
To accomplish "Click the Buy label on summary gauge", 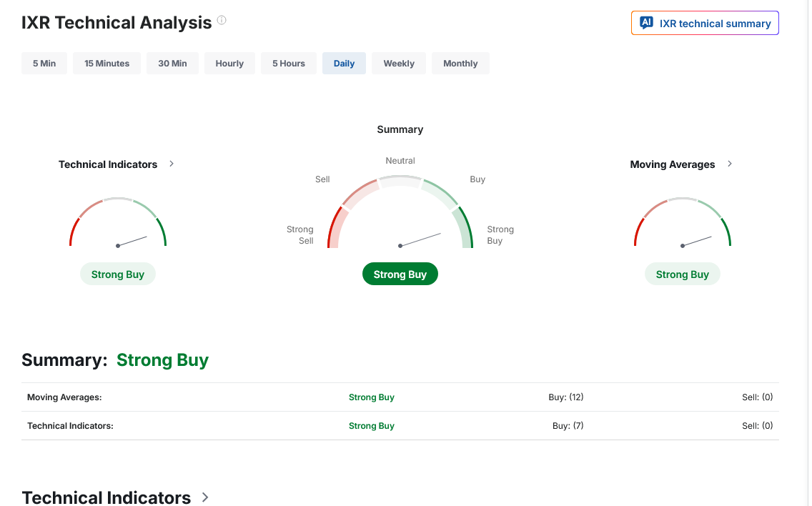I will tap(477, 179).
